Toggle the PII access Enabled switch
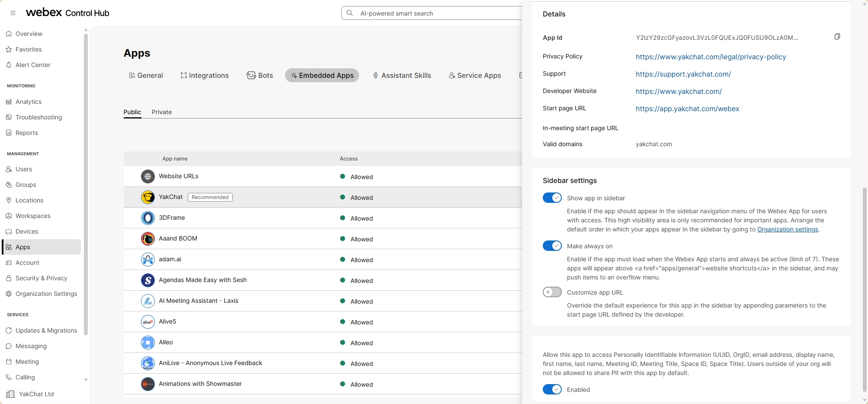 (552, 390)
